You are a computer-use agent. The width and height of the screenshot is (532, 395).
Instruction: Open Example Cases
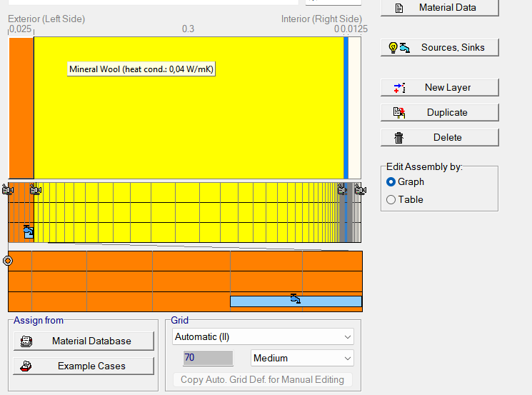click(84, 366)
